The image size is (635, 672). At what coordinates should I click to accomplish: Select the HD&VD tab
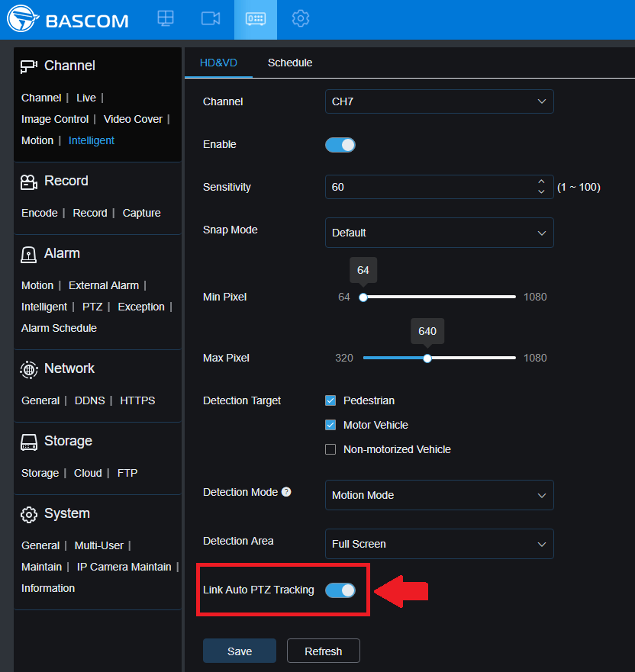point(219,63)
